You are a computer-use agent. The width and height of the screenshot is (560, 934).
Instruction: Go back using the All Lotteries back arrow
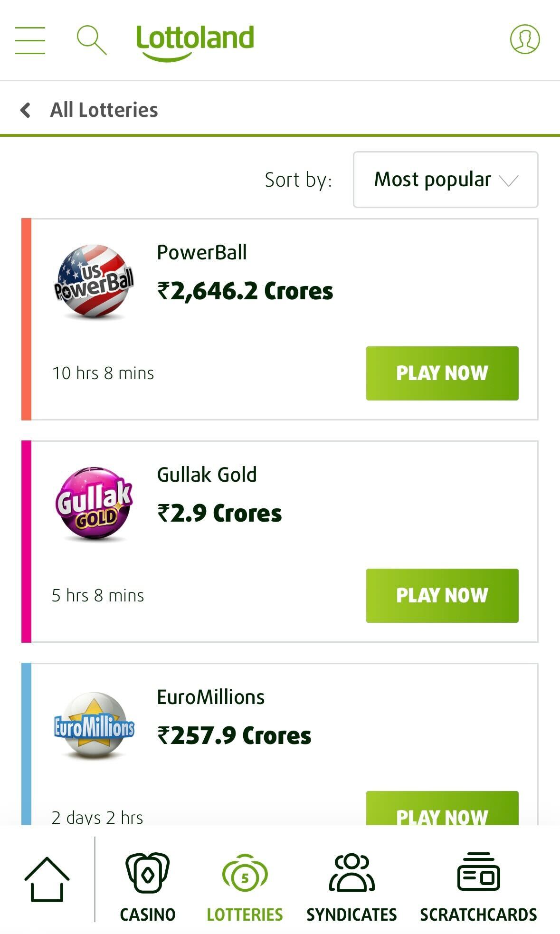pyautogui.click(x=25, y=109)
